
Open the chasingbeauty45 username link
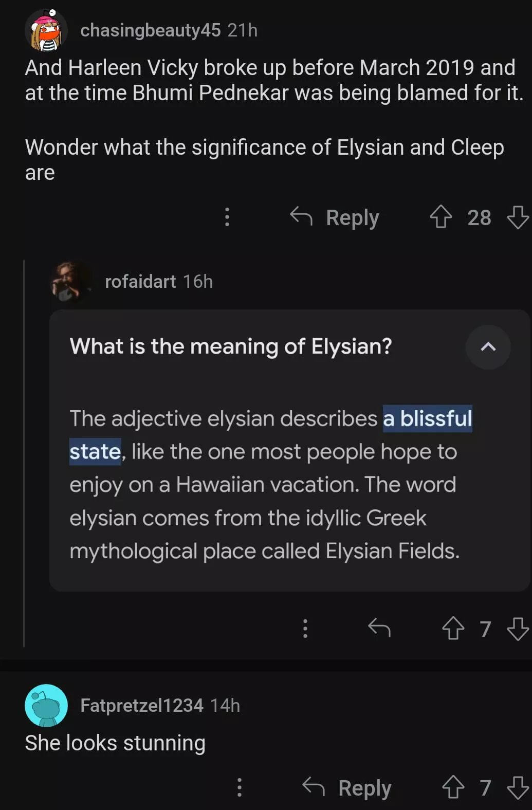click(x=150, y=30)
